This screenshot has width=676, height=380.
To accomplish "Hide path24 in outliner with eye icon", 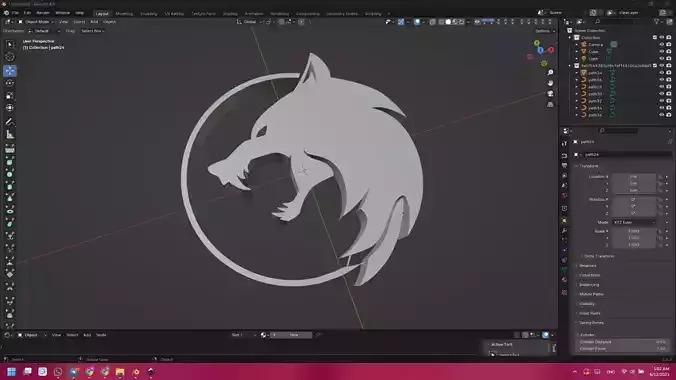I will pyautogui.click(x=662, y=72).
